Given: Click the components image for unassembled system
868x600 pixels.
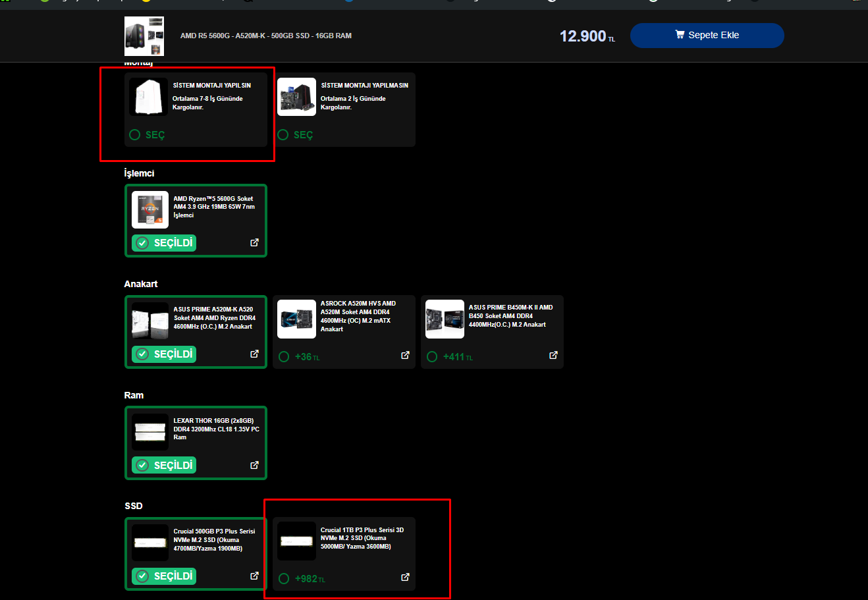Looking at the screenshot, I should 296,97.
